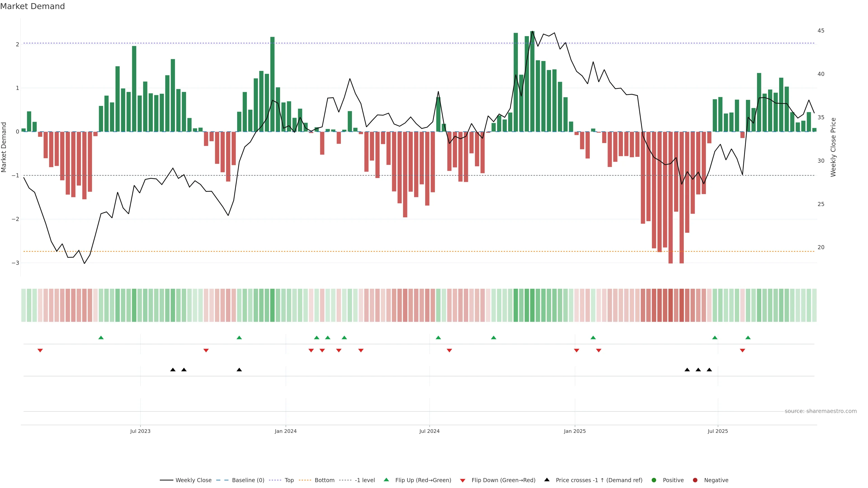The height and width of the screenshot is (488, 868).
Task: Click the red Negative legend dot
Action: (x=695, y=480)
